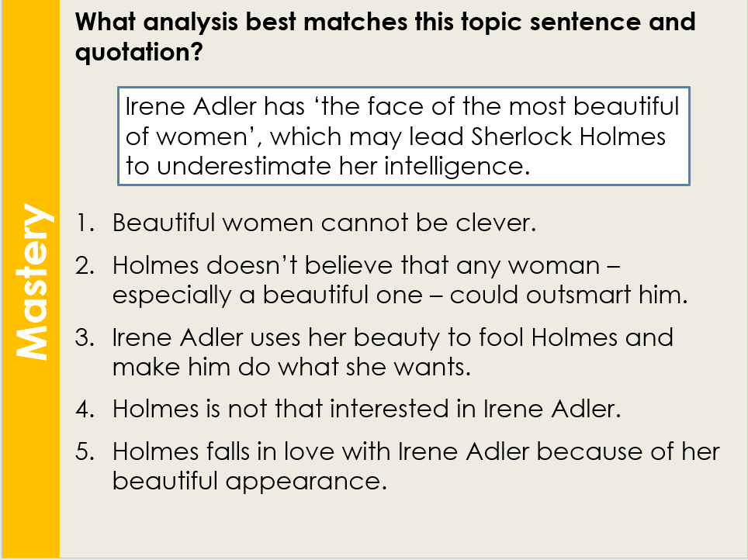This screenshot has height=560, width=748.
Task: Click the boxed Irene Adler quotation text
Action: pos(403,137)
